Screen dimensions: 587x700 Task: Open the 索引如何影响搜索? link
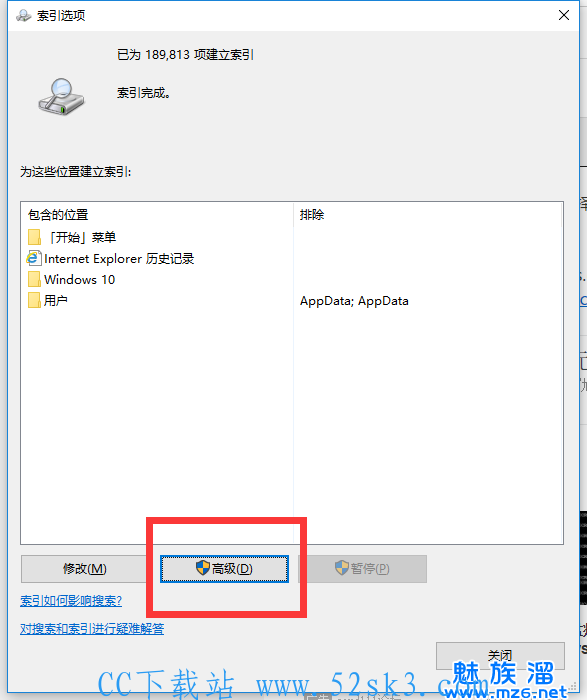pyautogui.click(x=71, y=601)
